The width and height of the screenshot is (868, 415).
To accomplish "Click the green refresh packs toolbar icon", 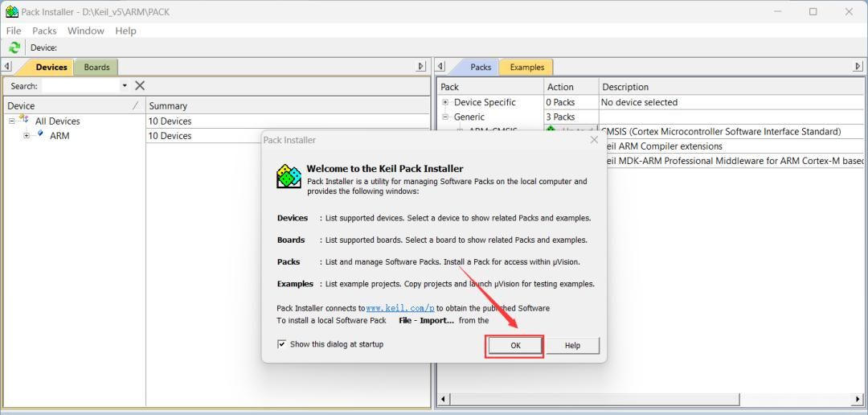I will pos(14,47).
